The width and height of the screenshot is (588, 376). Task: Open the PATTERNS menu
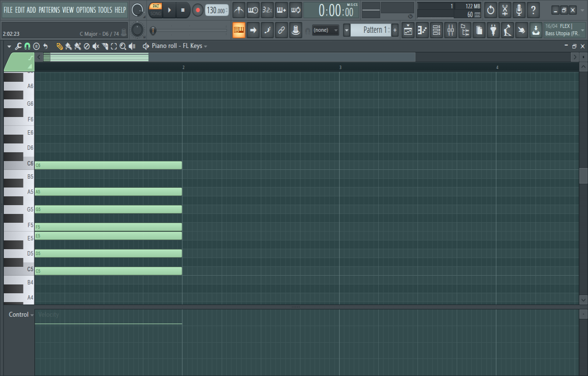(49, 10)
